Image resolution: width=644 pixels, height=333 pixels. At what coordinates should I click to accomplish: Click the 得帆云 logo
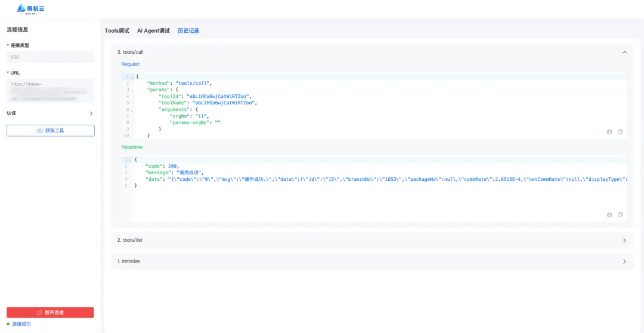pos(30,8)
